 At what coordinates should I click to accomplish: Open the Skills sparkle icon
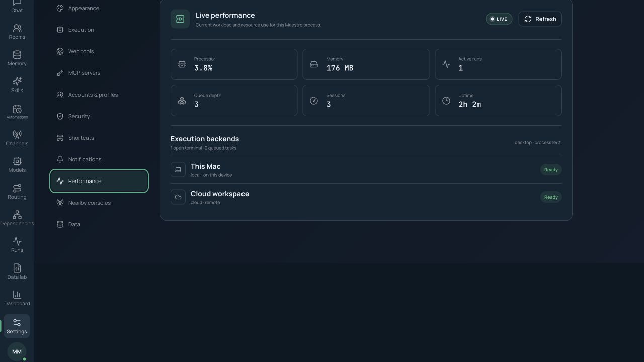pyautogui.click(x=17, y=81)
